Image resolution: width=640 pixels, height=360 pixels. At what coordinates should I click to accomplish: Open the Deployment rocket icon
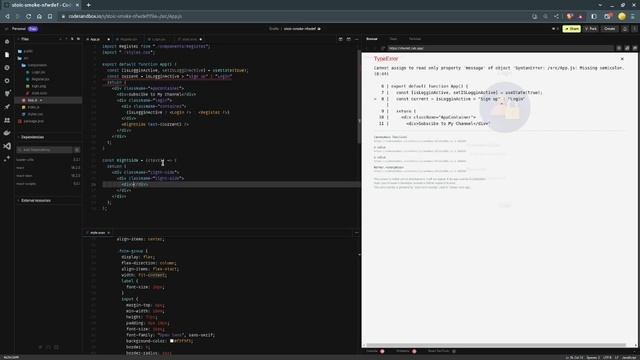click(7, 107)
